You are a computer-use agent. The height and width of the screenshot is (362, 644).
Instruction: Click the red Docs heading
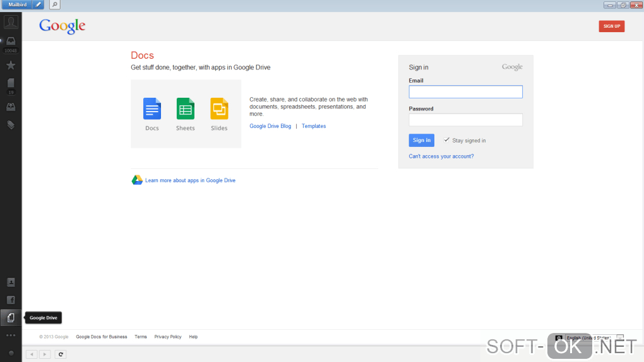tap(142, 55)
